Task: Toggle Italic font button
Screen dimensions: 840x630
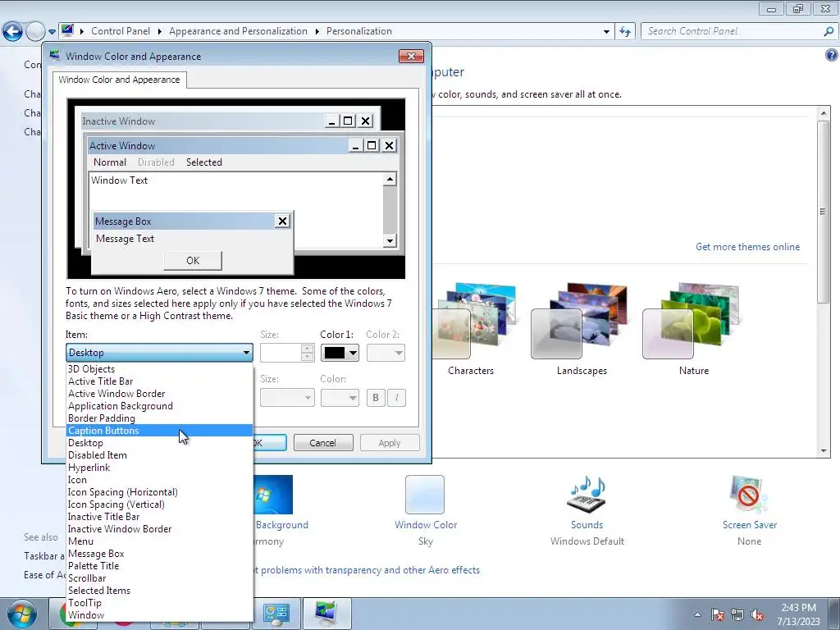Action: click(396, 398)
